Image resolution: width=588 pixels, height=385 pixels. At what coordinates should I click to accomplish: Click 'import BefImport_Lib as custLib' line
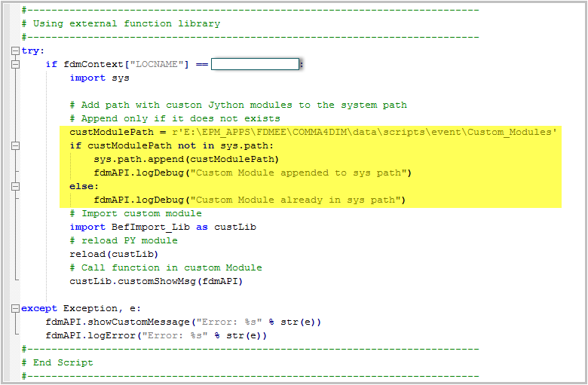(163, 228)
